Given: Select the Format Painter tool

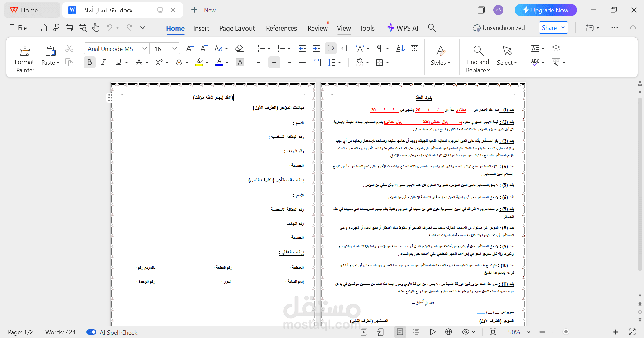Looking at the screenshot, I should click(x=24, y=59).
